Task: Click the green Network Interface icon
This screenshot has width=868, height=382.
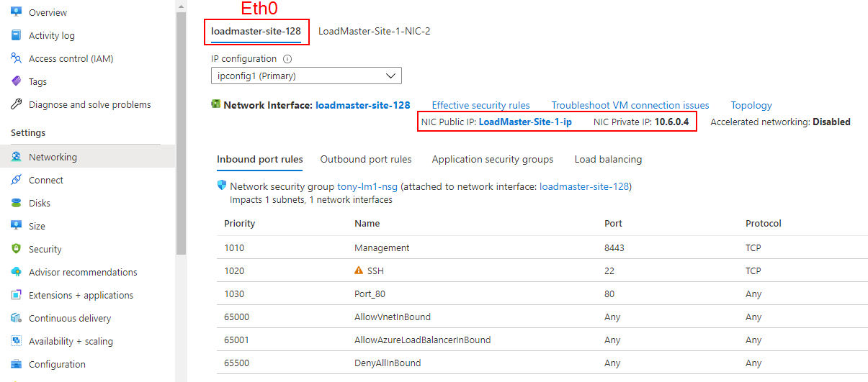Action: (x=215, y=104)
